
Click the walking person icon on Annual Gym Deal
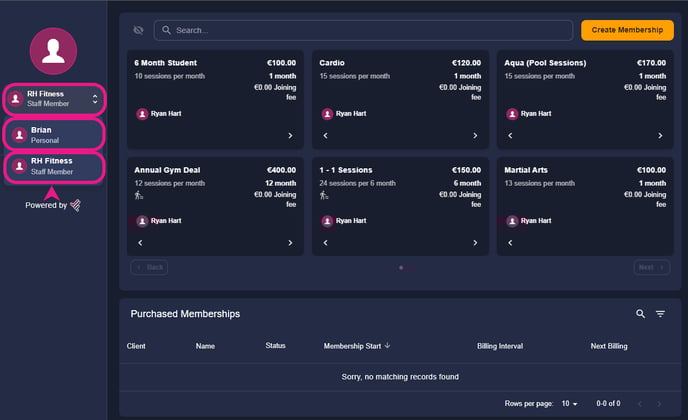point(139,195)
